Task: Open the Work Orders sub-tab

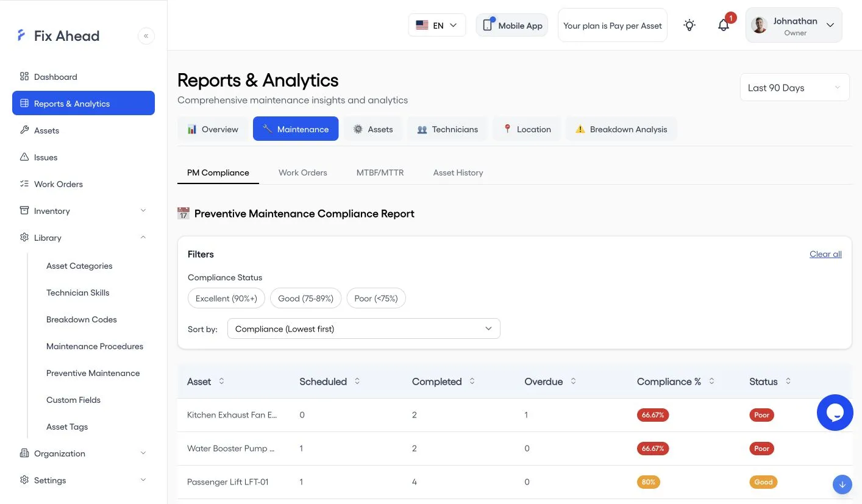Action: (303, 172)
